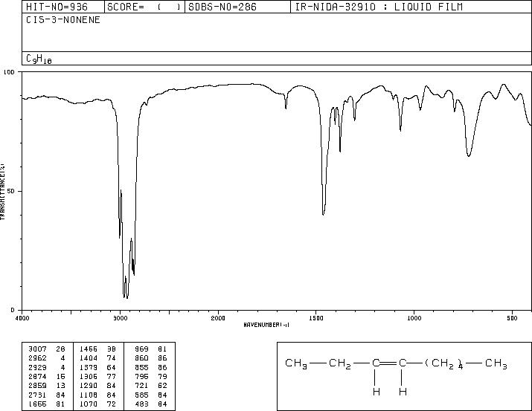Click peak table entry 1070
The image size is (532, 411).
pos(89,404)
